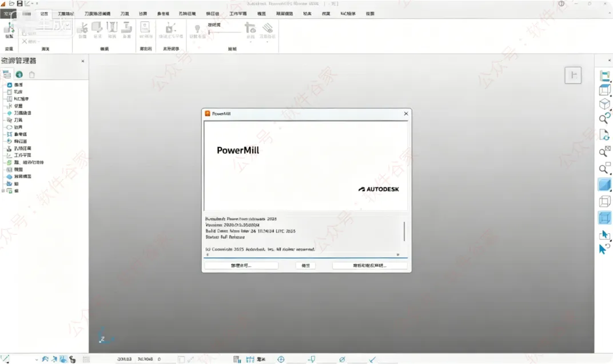
Task: Click the tool icon in the status bar
Action: click(312, 359)
